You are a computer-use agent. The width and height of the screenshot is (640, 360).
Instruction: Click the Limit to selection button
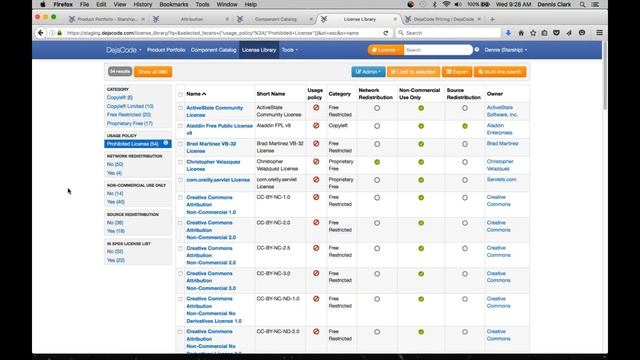pyautogui.click(x=413, y=72)
